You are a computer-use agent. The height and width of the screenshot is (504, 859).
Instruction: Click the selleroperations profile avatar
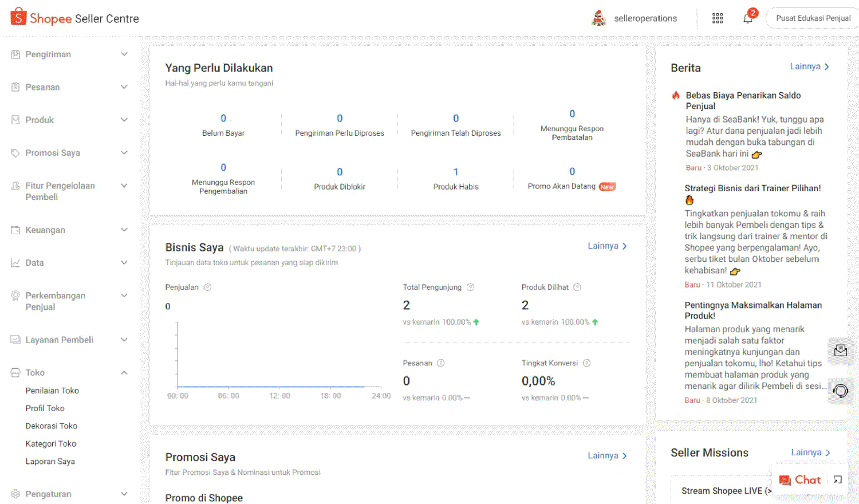click(x=598, y=18)
